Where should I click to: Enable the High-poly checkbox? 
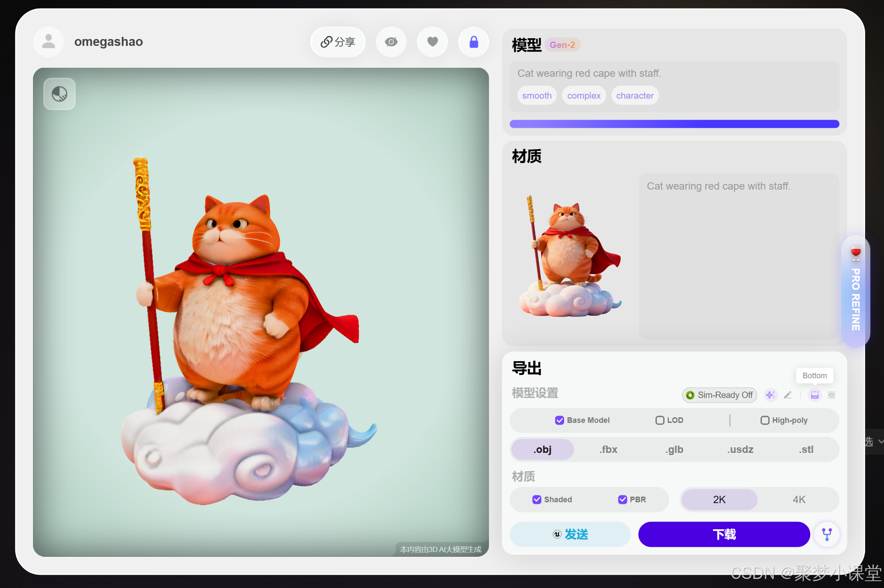[x=765, y=420]
